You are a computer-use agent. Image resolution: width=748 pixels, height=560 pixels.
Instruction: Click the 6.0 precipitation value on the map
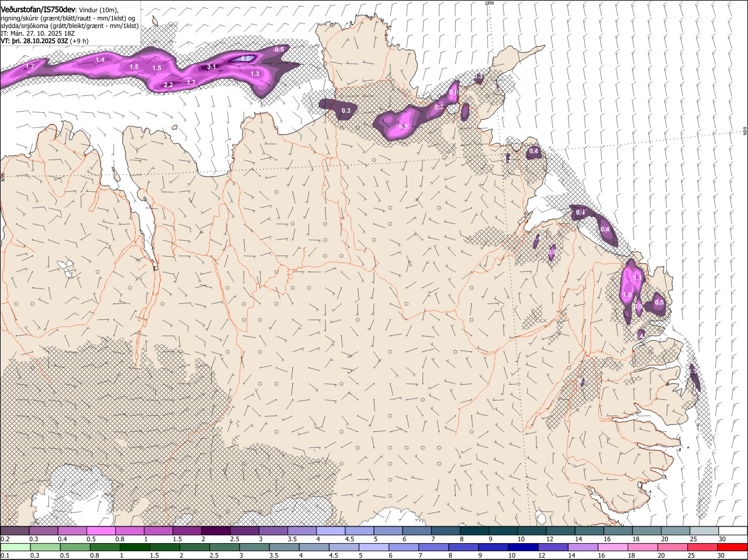245,58
